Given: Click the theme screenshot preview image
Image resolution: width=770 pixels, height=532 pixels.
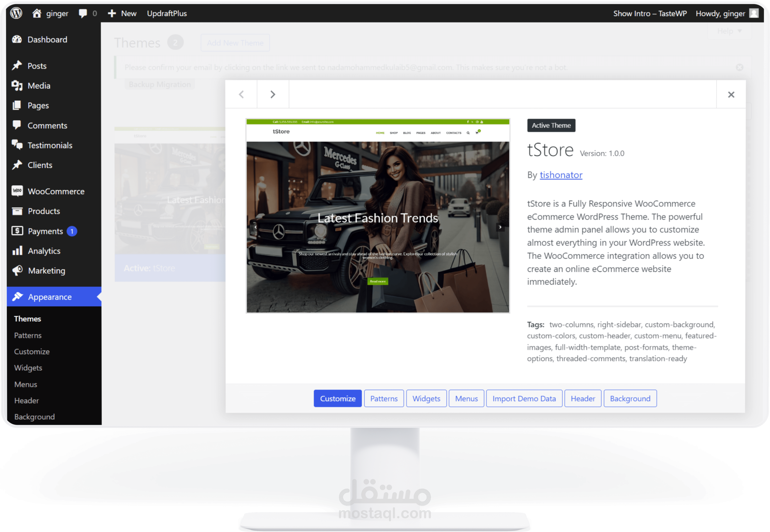Looking at the screenshot, I should pyautogui.click(x=378, y=216).
